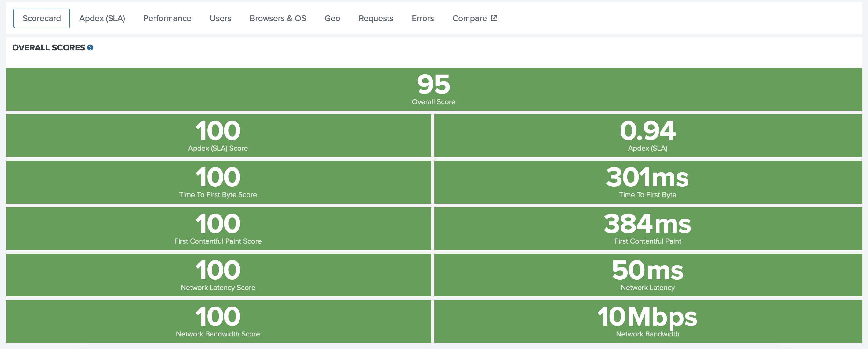868x349 pixels.
Task: Switch to the Apdex (SLA) tab
Action: click(x=102, y=18)
